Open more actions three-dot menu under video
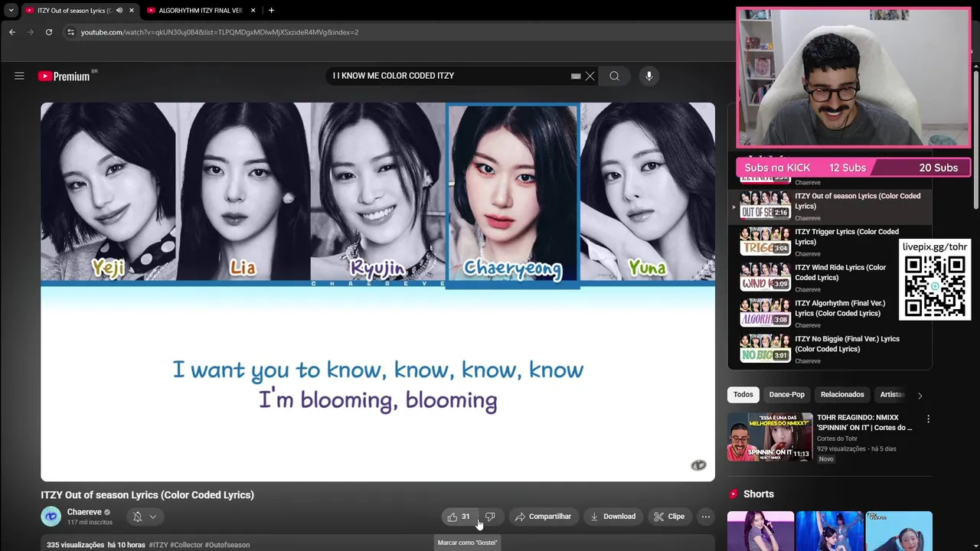This screenshot has width=980, height=551. pos(706,517)
